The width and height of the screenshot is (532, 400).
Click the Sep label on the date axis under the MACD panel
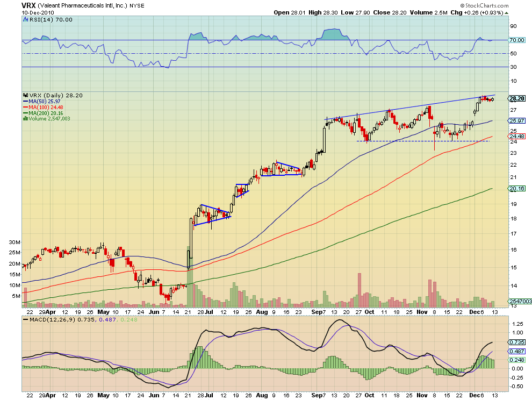point(316,395)
